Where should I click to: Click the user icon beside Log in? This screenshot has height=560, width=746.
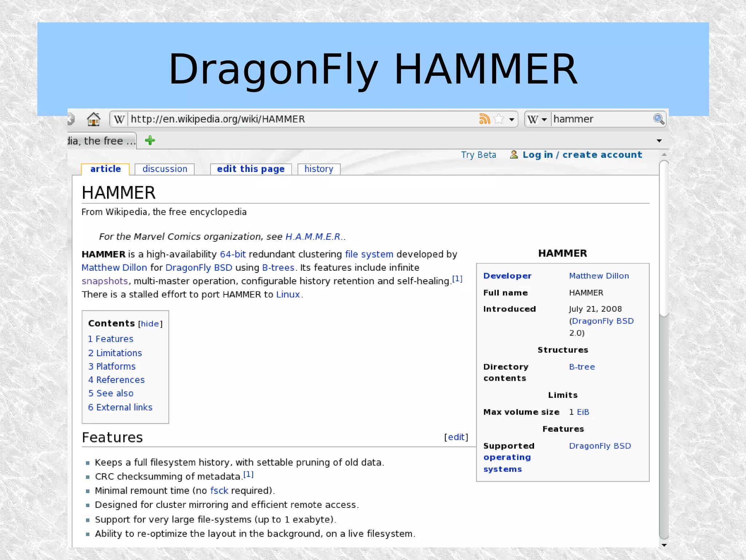(514, 154)
